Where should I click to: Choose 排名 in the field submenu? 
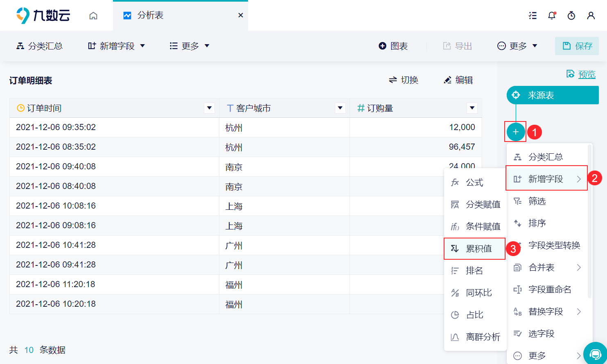point(475,271)
